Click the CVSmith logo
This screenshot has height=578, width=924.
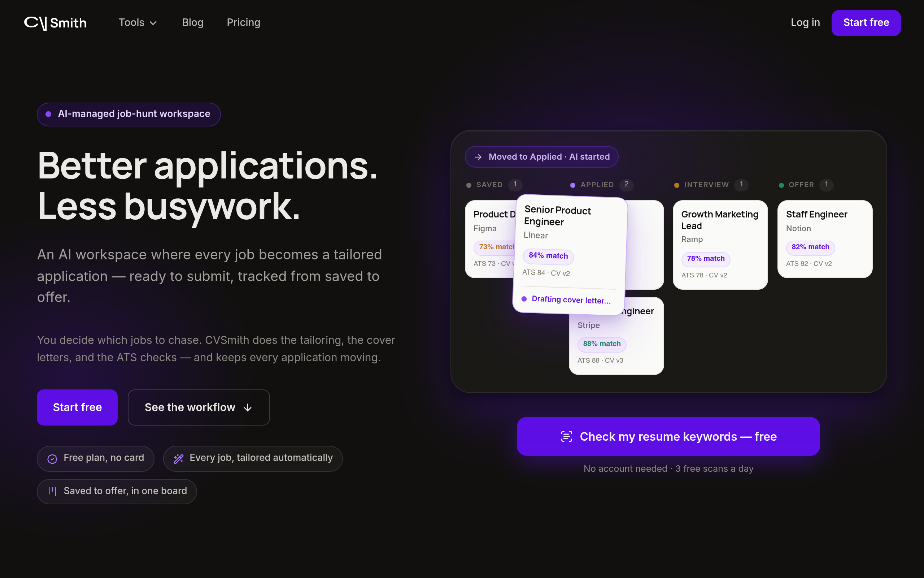click(x=55, y=23)
